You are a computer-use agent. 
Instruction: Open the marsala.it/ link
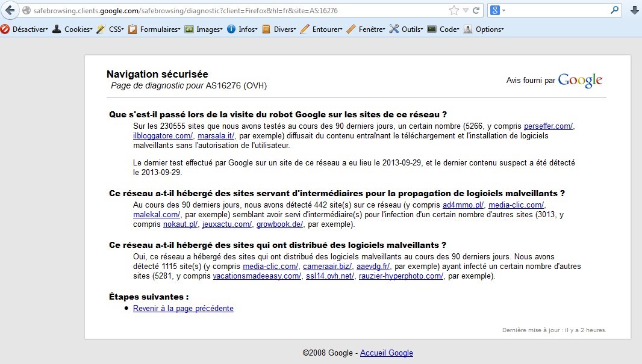(216, 136)
